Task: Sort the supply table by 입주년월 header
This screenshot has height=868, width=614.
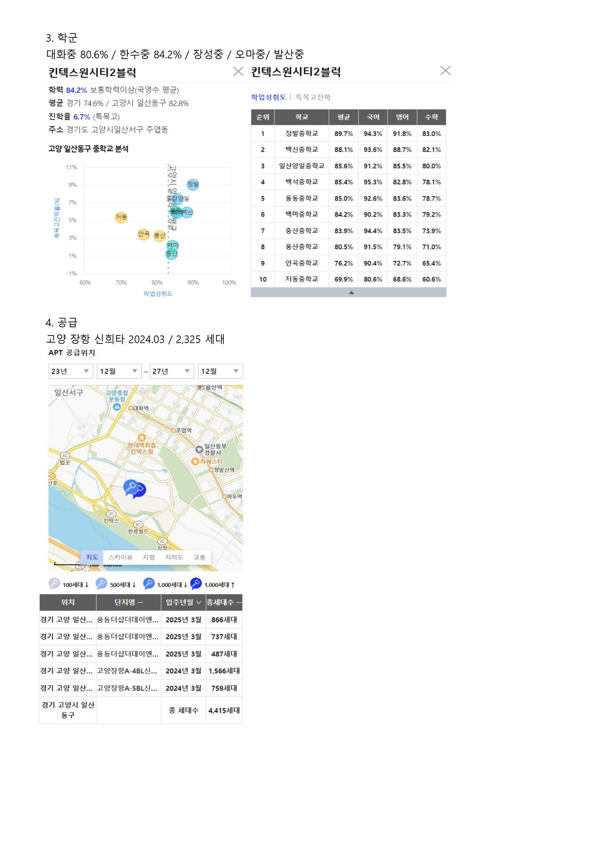Action: (184, 602)
